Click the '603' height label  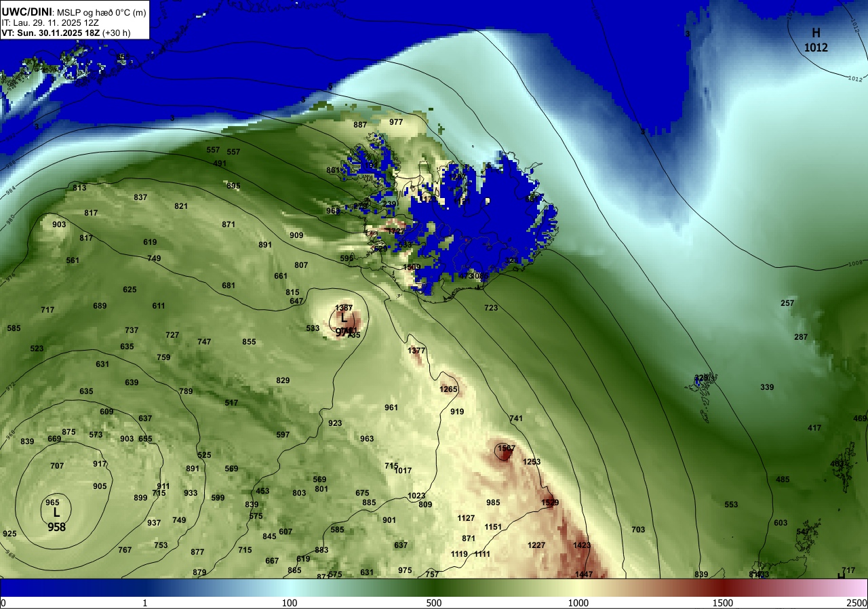click(781, 523)
